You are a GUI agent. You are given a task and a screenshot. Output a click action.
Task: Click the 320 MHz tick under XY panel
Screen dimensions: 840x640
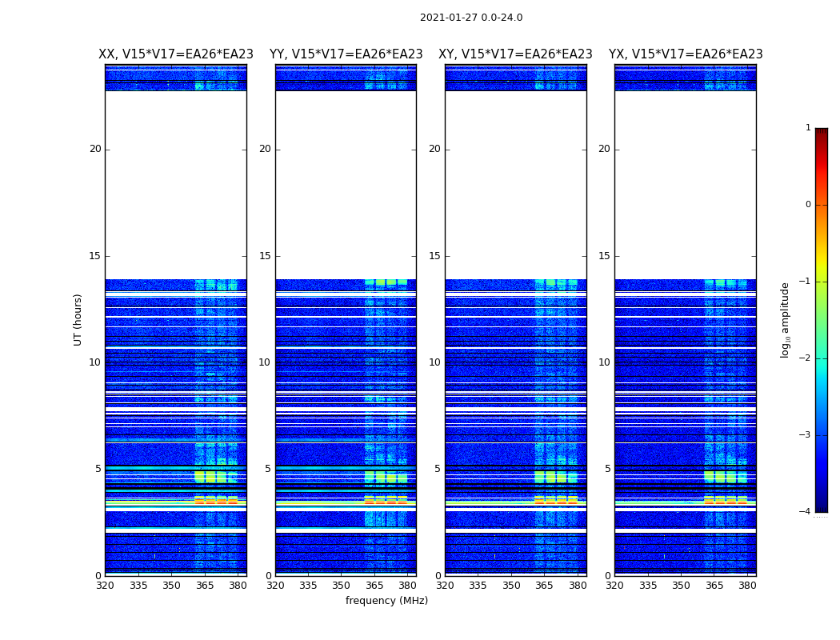(x=446, y=586)
